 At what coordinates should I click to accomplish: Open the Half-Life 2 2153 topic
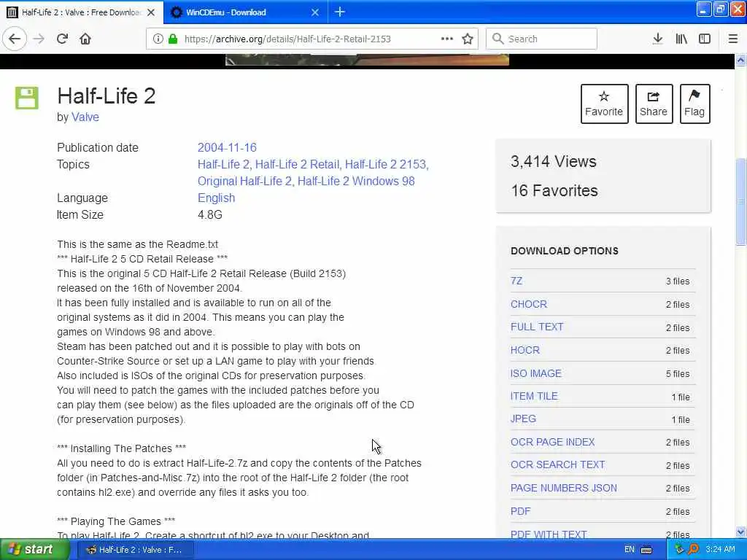[x=387, y=164]
